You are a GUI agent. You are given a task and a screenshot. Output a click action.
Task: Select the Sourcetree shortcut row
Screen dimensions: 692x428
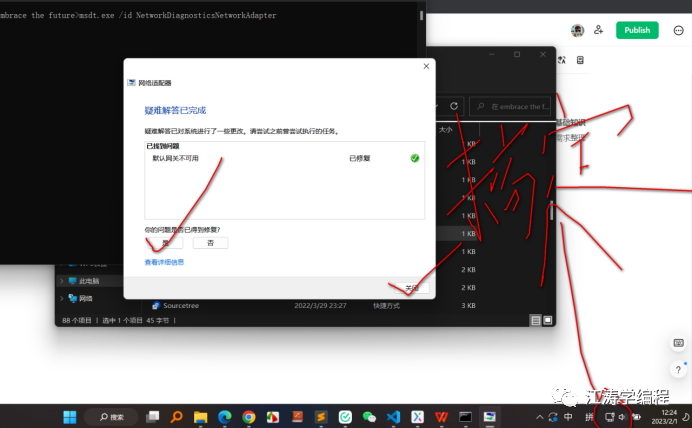point(313,305)
